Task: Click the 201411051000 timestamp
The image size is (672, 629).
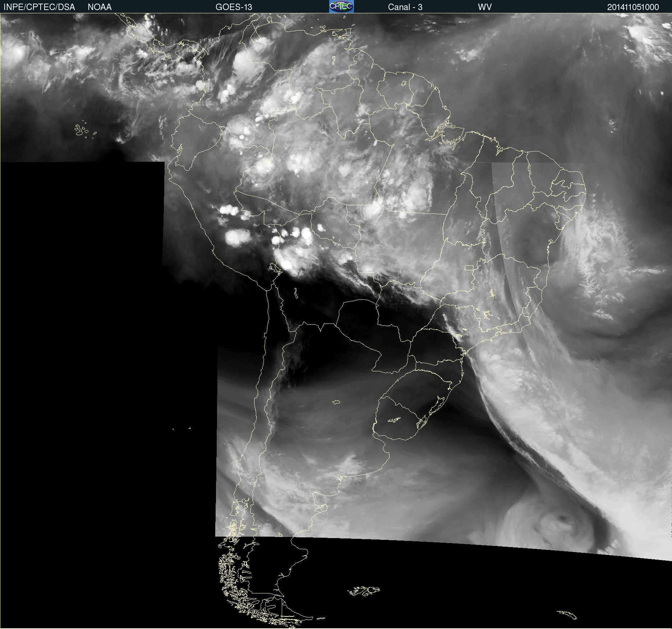Action: pos(633,7)
